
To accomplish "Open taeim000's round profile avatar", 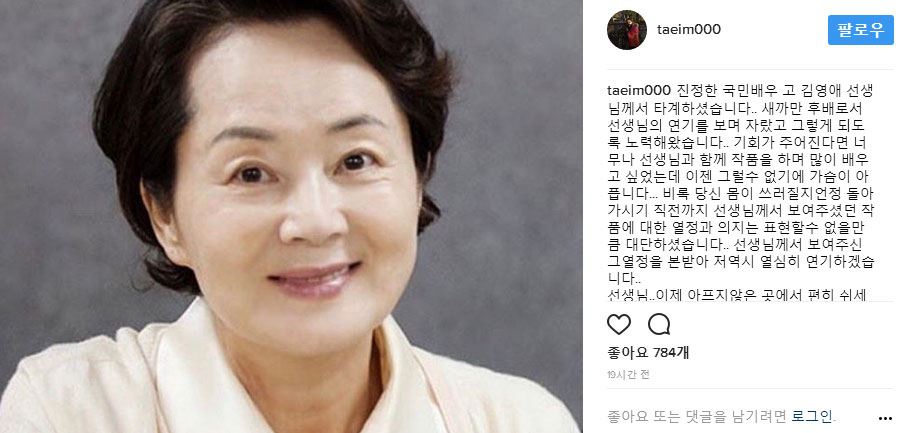I will pyautogui.click(x=627, y=30).
